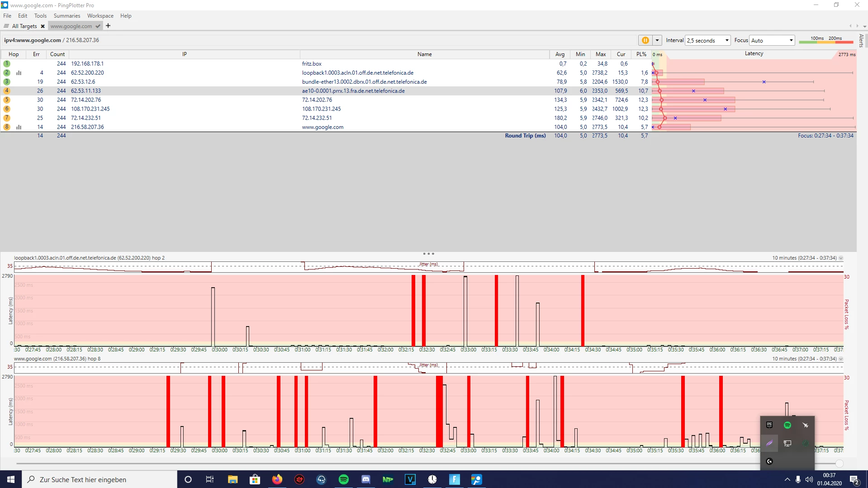The height and width of the screenshot is (488, 868).
Task: Open the Summaries menu
Action: [x=66, y=16]
